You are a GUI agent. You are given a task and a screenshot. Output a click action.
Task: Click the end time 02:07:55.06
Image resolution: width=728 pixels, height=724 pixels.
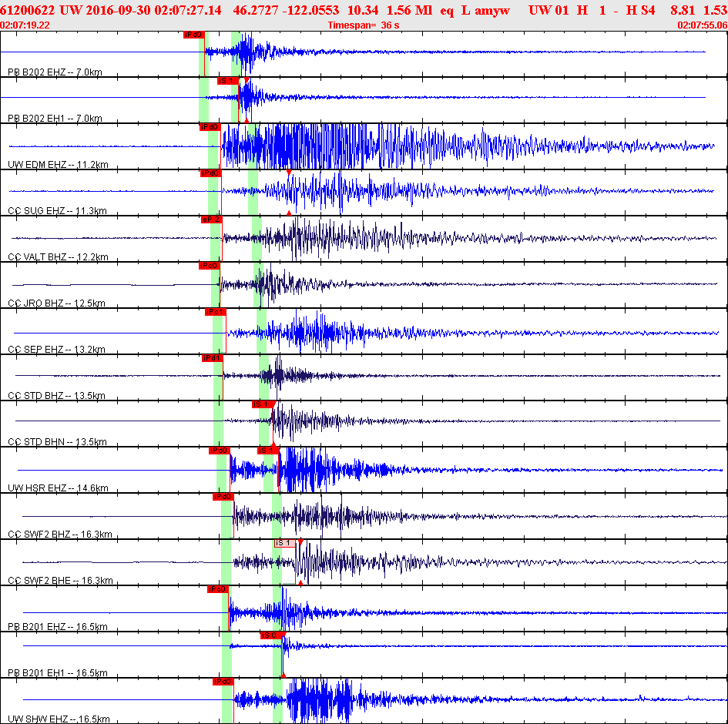click(x=703, y=25)
